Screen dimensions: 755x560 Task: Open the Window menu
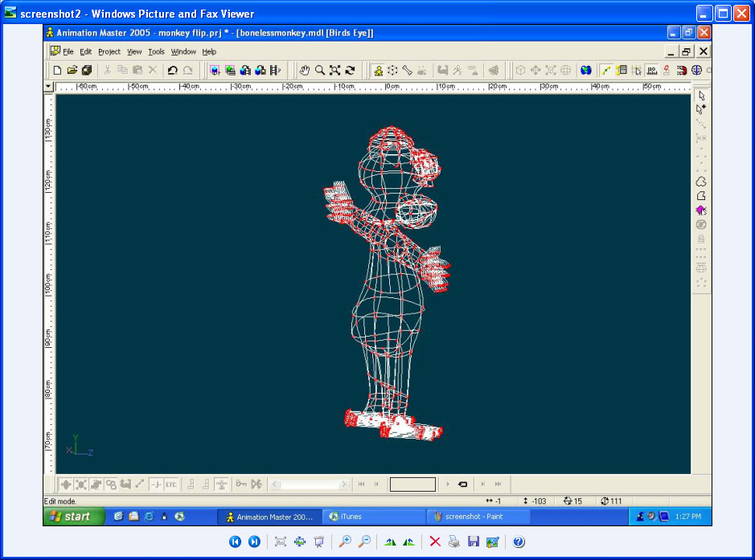point(183,51)
